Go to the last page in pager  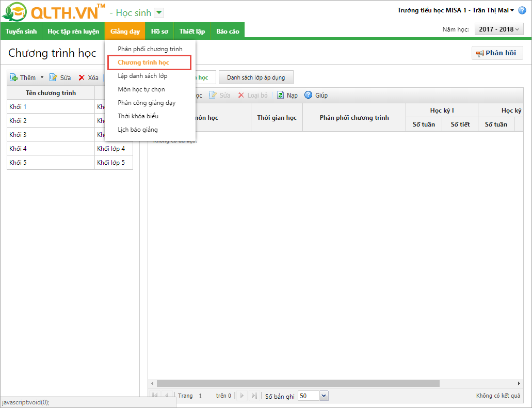point(254,396)
